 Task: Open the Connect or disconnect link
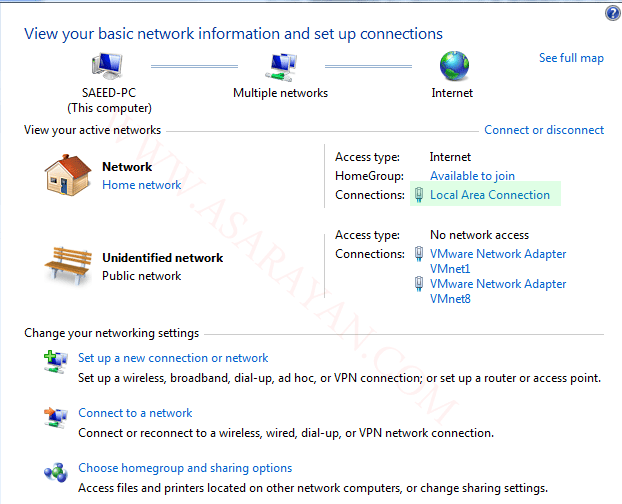pos(544,130)
